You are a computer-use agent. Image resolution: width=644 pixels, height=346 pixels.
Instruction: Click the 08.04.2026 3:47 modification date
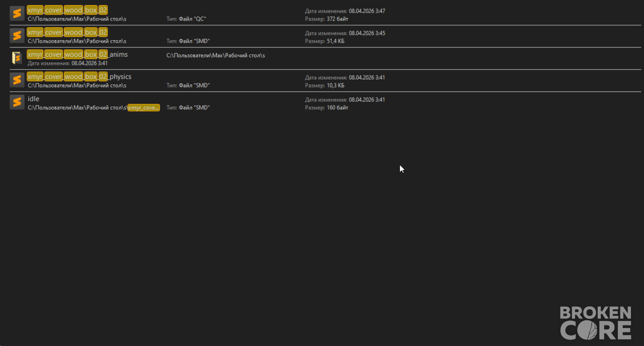click(367, 11)
